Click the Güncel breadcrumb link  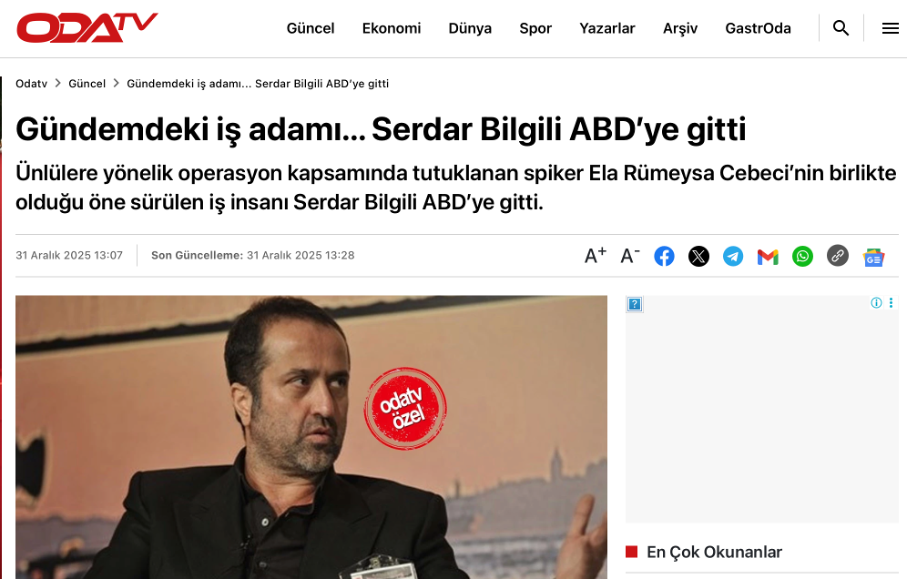pos(87,83)
